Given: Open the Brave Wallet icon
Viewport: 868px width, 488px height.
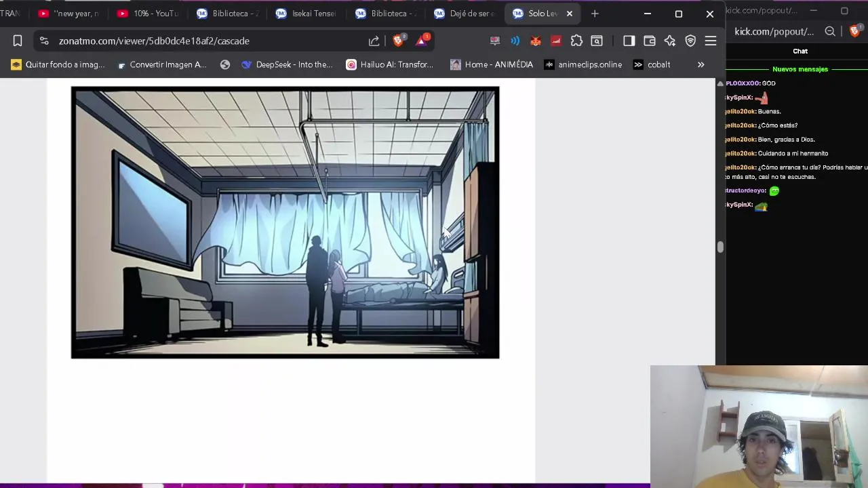Looking at the screenshot, I should [x=649, y=41].
